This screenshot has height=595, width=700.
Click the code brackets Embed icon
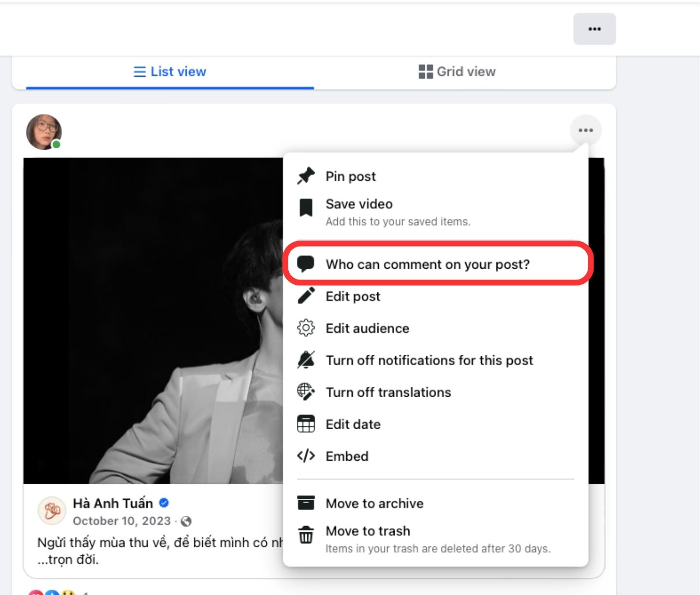click(x=306, y=456)
